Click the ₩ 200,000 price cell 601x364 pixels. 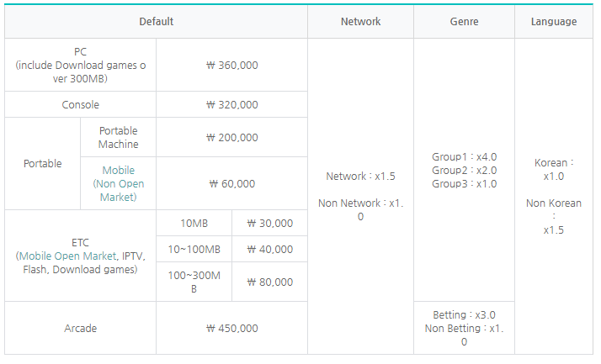(x=231, y=137)
